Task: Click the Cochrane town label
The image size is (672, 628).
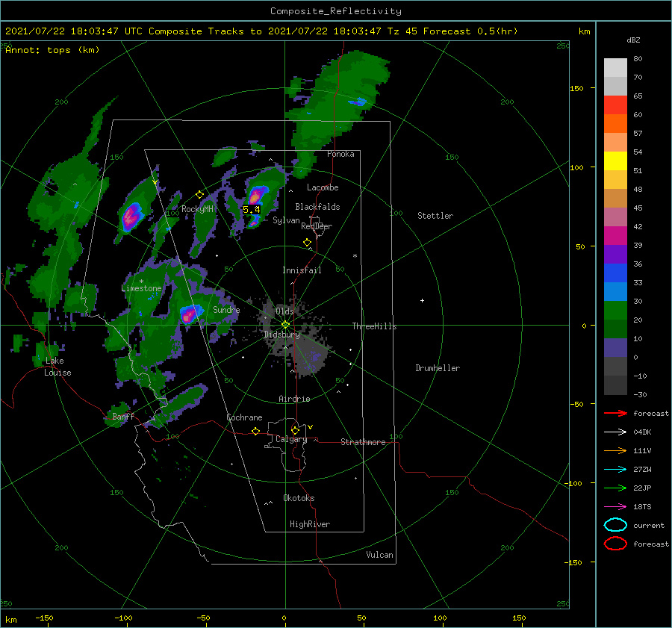Action: pyautogui.click(x=244, y=417)
